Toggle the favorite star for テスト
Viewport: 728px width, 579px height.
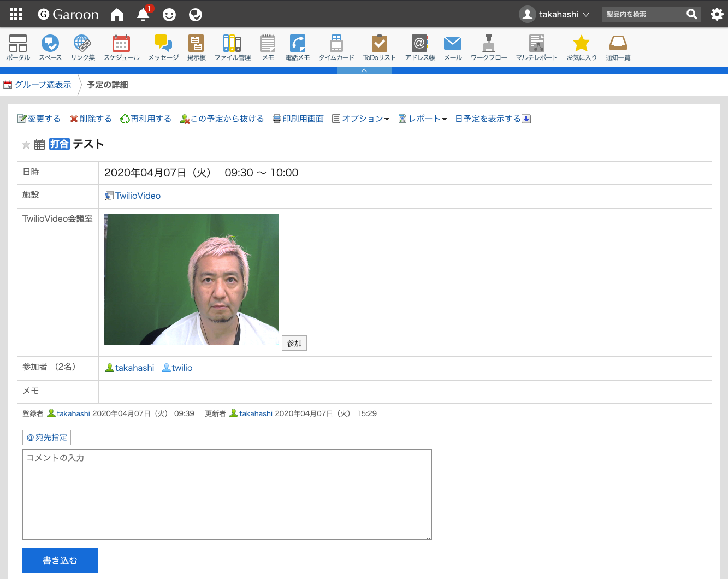click(26, 145)
